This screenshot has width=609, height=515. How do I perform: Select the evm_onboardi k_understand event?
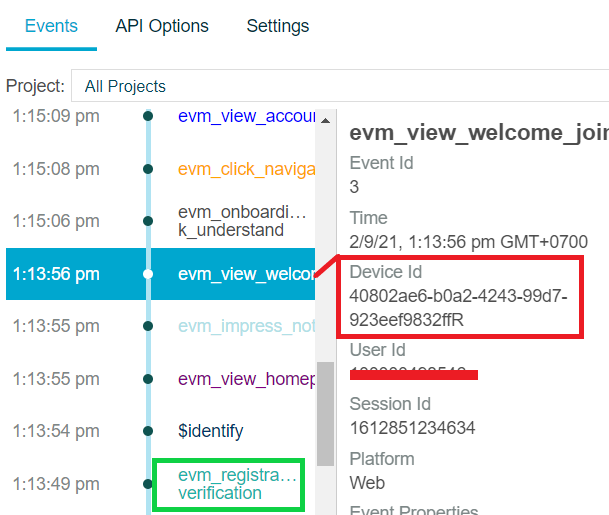(242, 221)
